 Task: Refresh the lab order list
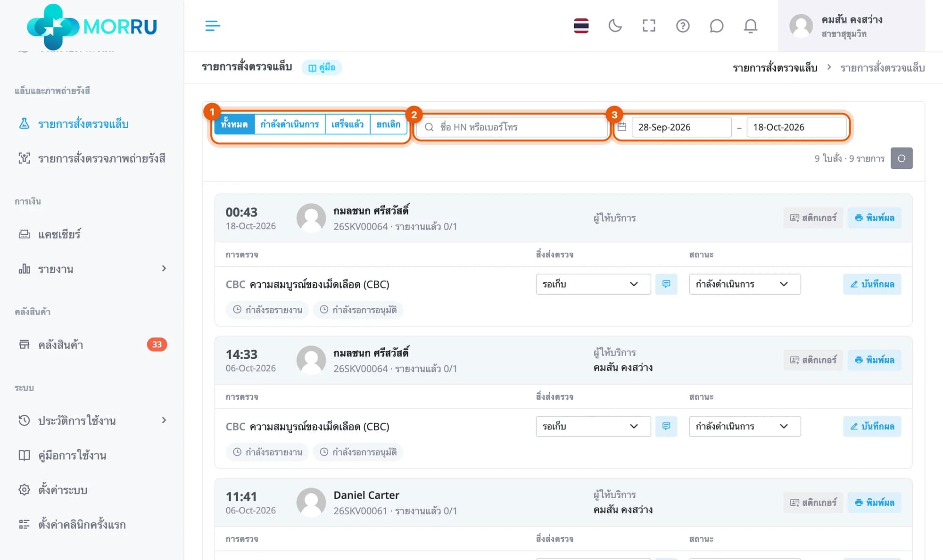pyautogui.click(x=901, y=158)
